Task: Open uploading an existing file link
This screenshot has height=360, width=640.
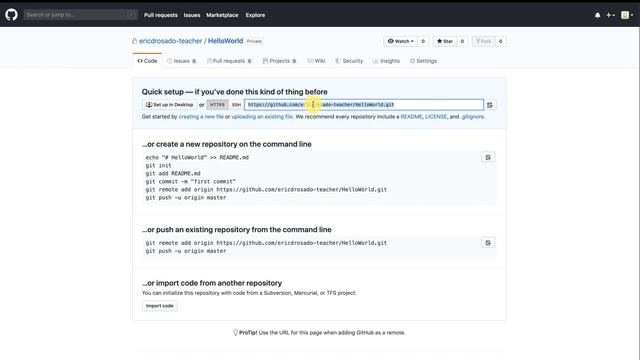Action: [262, 117]
